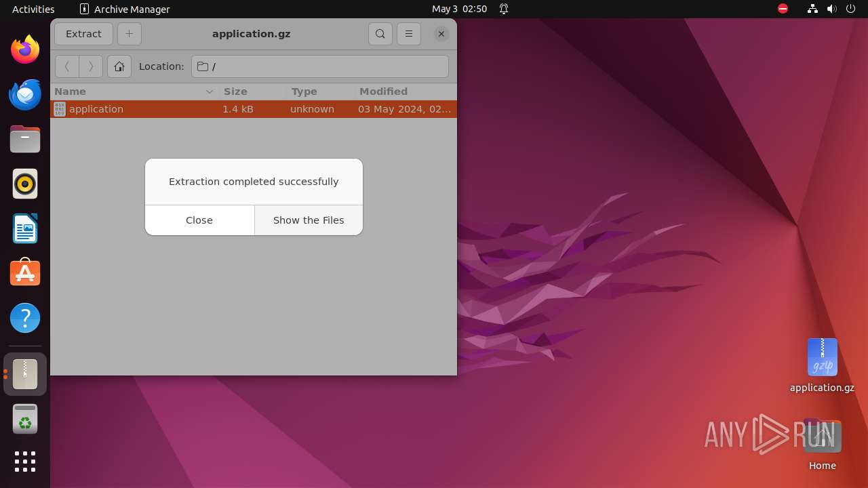This screenshot has width=868, height=488.
Task: Click the add files plus button
Action: click(130, 34)
